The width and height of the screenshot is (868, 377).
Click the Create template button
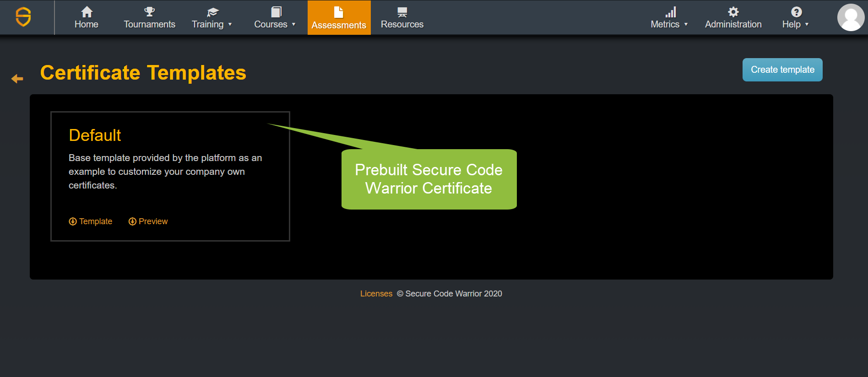(x=782, y=70)
